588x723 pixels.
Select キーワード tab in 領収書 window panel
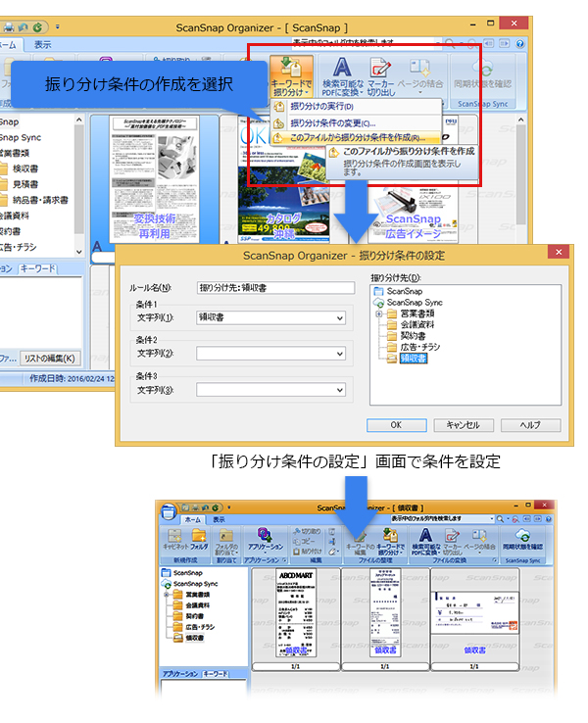pos(216,674)
